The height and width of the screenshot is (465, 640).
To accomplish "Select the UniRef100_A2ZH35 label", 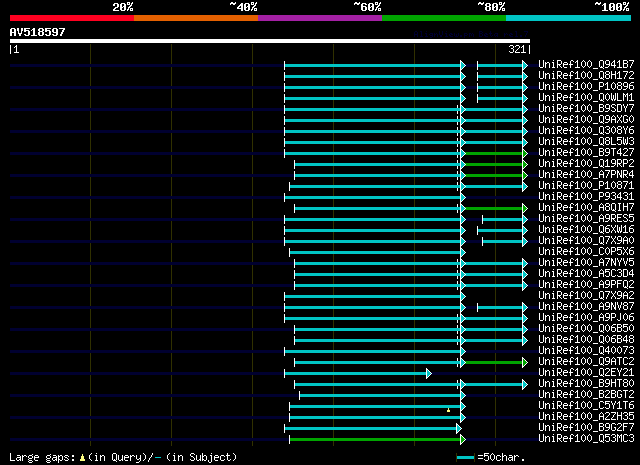I will click(586, 417).
